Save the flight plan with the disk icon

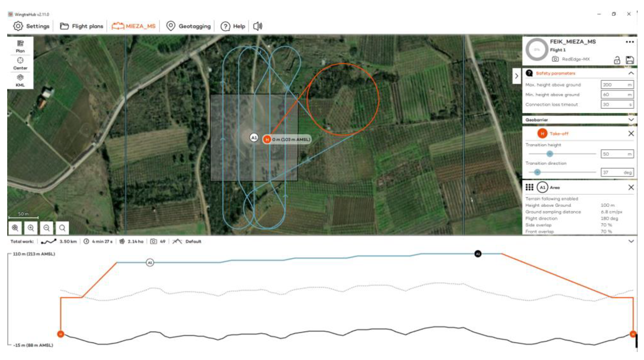click(x=630, y=60)
